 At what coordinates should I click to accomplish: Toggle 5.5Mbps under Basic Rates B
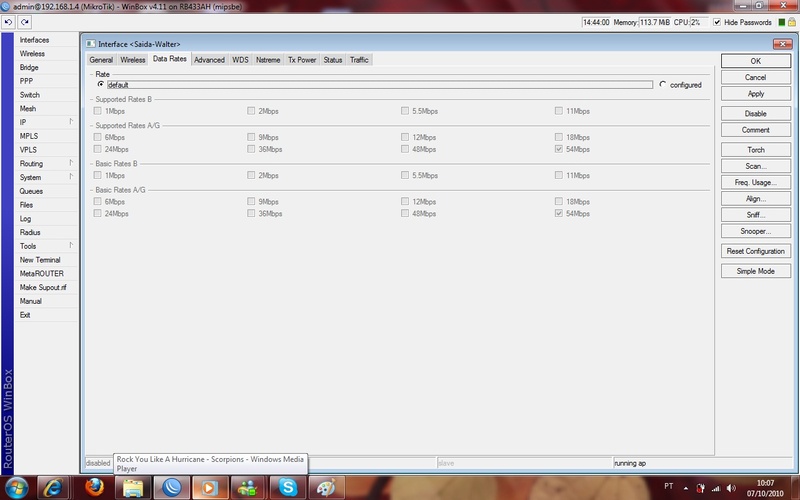click(x=405, y=175)
